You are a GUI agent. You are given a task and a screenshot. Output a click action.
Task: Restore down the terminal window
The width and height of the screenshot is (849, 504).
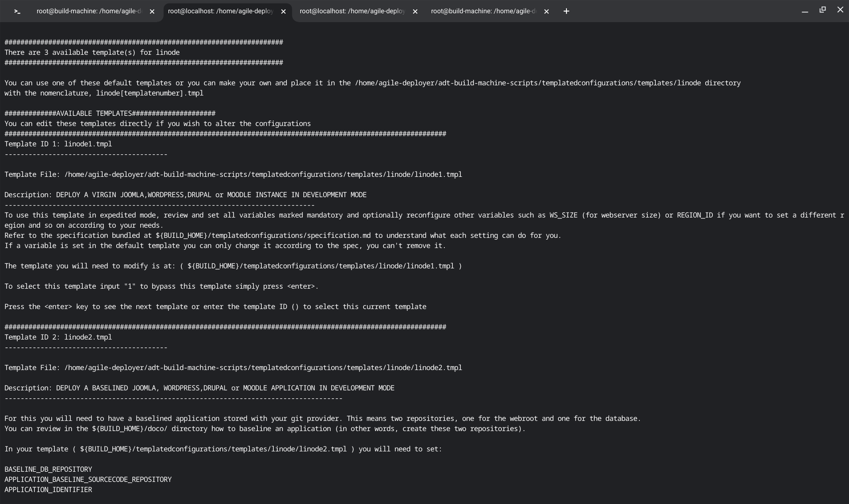pos(822,10)
